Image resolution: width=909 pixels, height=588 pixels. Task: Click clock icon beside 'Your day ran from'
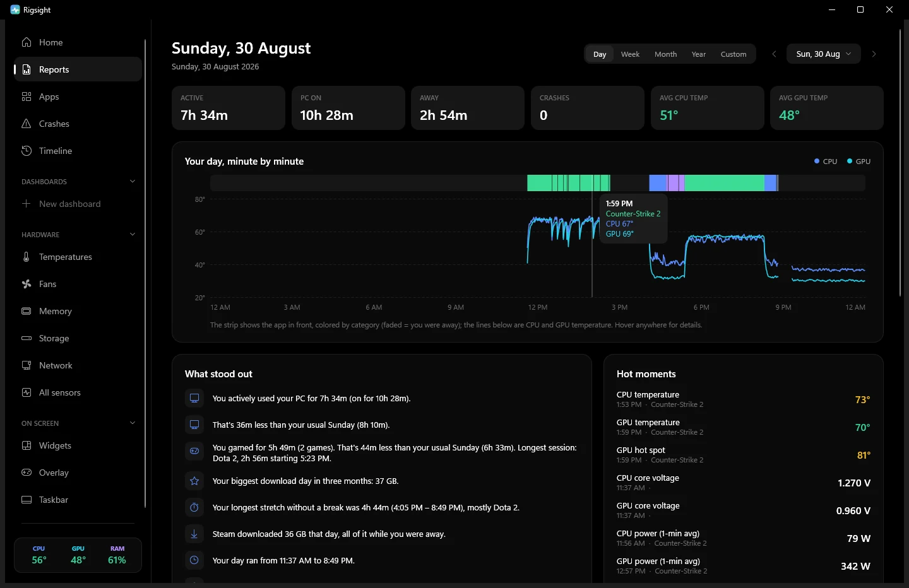(194, 560)
